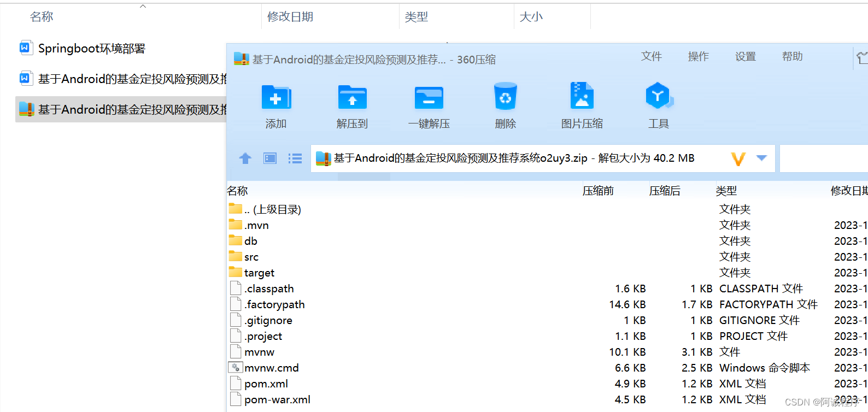
Task: Sort archive list by 名称 column
Action: (x=238, y=191)
